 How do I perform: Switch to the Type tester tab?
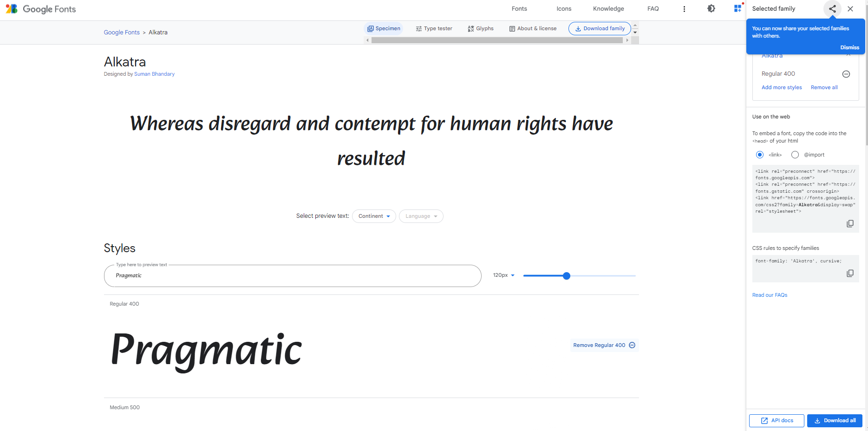pos(434,29)
